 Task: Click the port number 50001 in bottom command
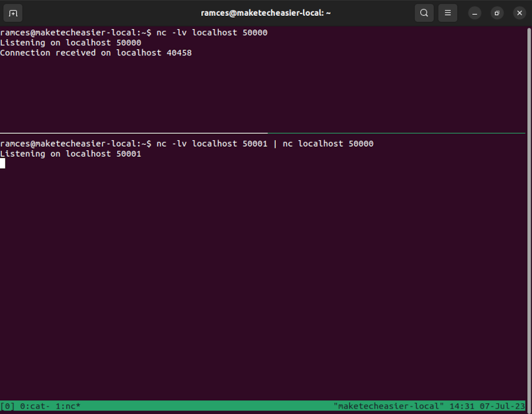(x=255, y=144)
